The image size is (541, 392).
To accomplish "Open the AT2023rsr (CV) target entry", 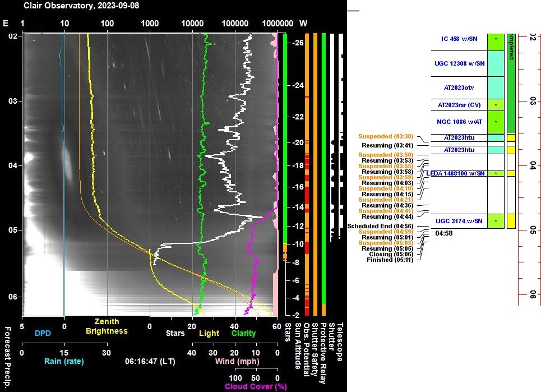I will (459, 105).
